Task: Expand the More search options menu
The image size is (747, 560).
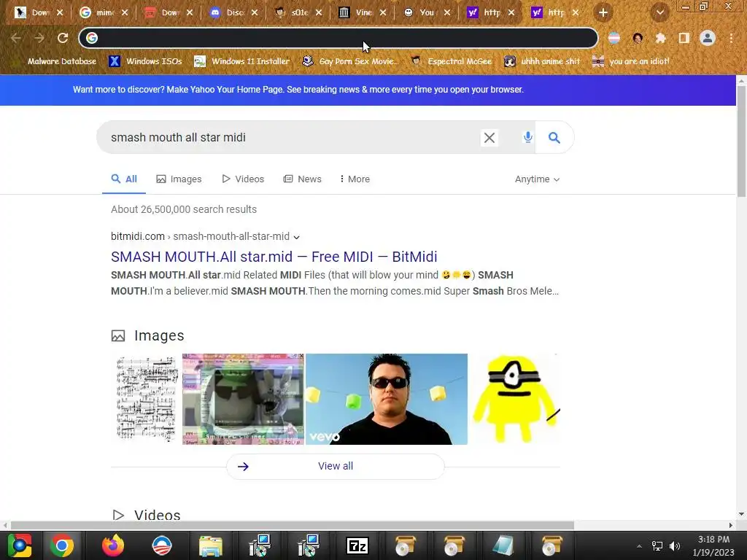Action: click(355, 179)
